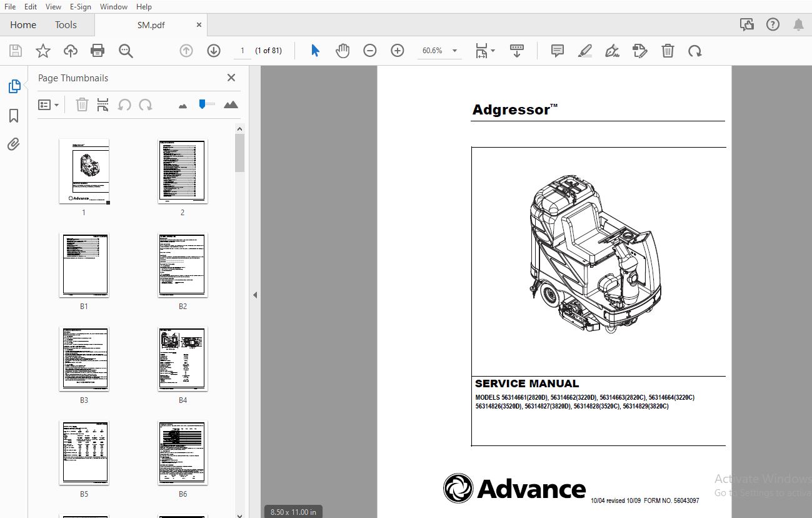Open the File menu
812x518 pixels.
[10, 7]
